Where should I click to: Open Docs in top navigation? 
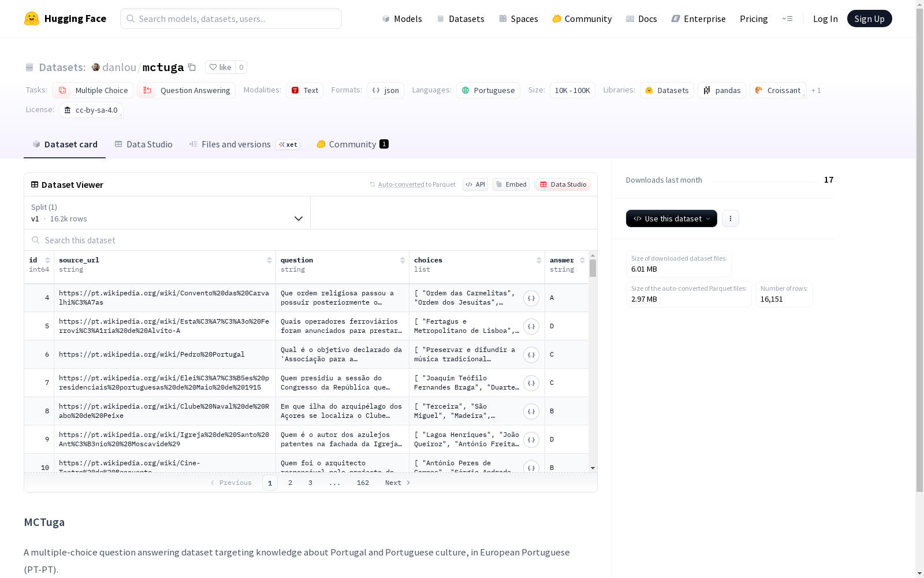[x=642, y=18]
